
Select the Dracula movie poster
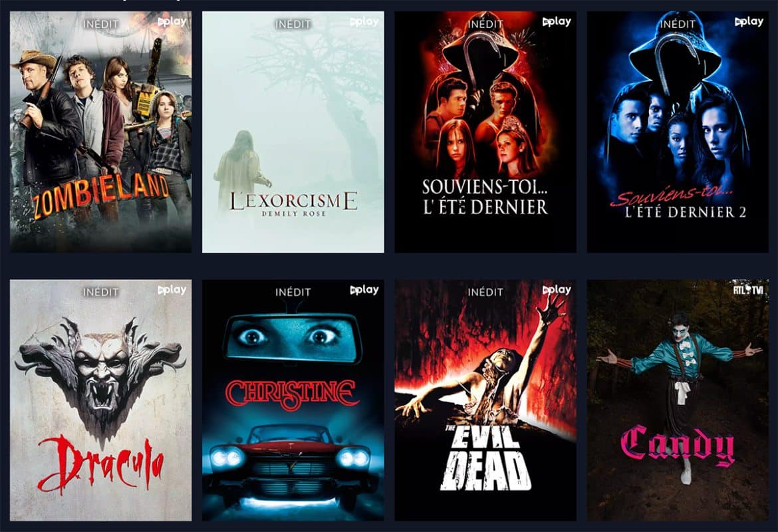point(100,400)
